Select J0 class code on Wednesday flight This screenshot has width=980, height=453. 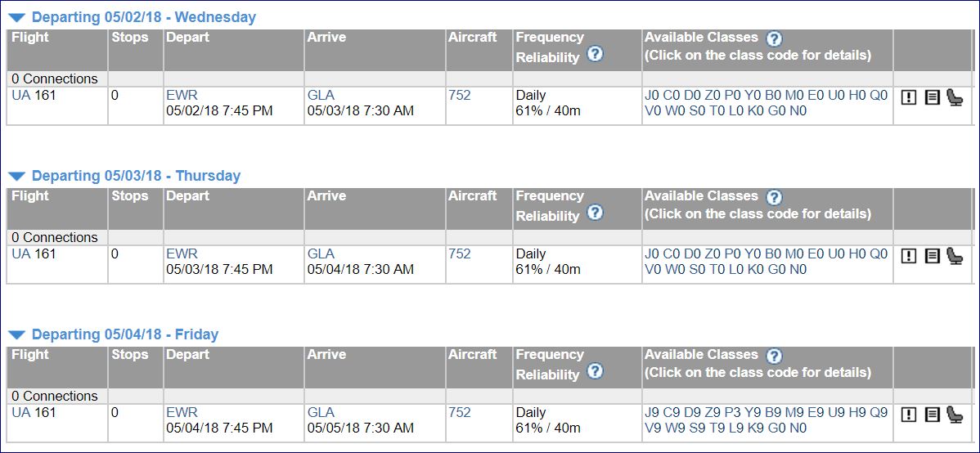click(x=652, y=95)
